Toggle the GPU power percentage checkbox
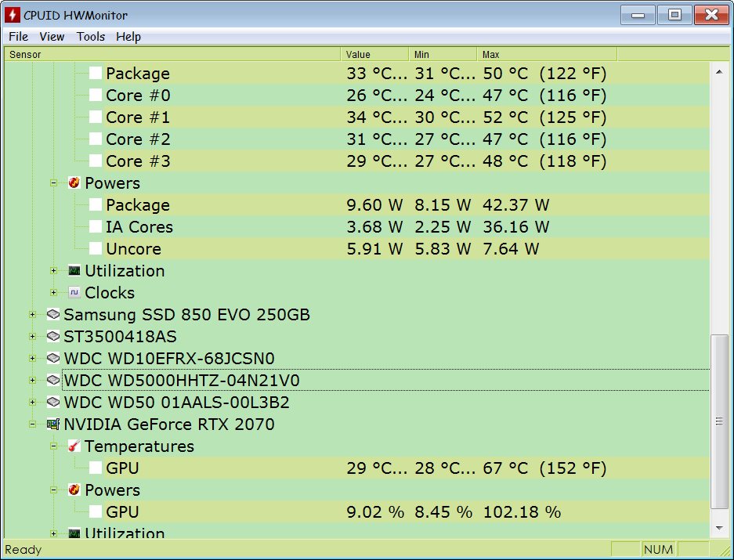This screenshot has height=560, width=734. [96, 511]
